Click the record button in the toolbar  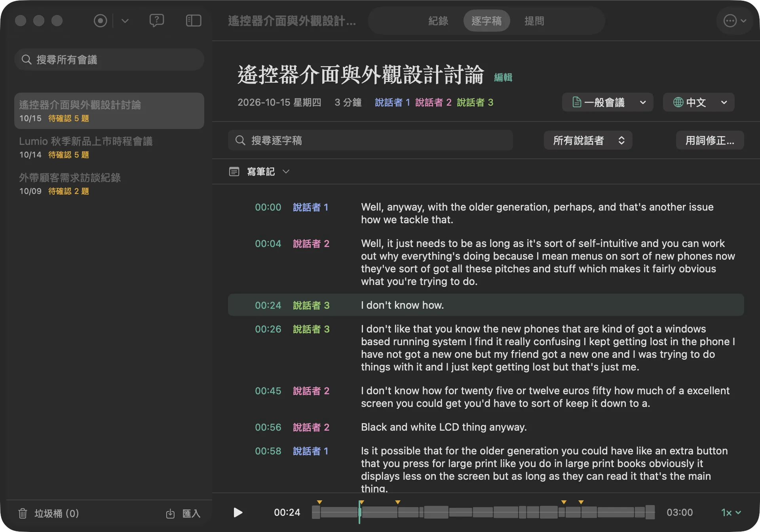[x=100, y=21]
